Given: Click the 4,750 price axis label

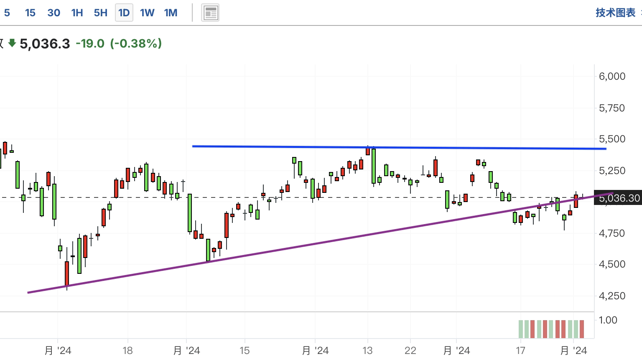Looking at the screenshot, I should pos(612,233).
